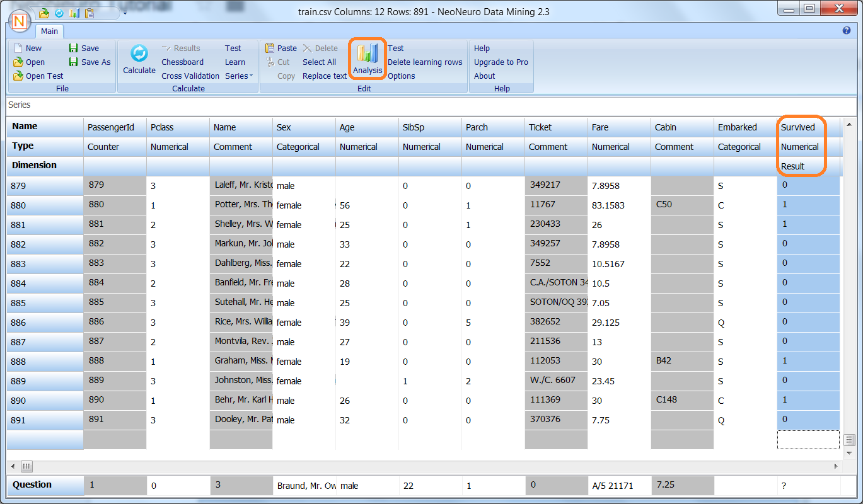Viewport: 863px width, 504px height.
Task: Open the Replace text tool
Action: (325, 76)
